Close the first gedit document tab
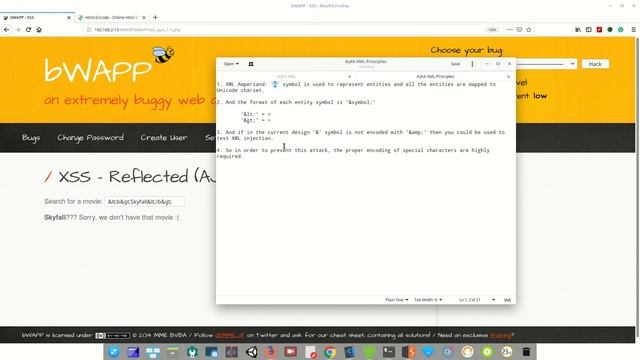The width and height of the screenshot is (640, 360). click(x=349, y=76)
